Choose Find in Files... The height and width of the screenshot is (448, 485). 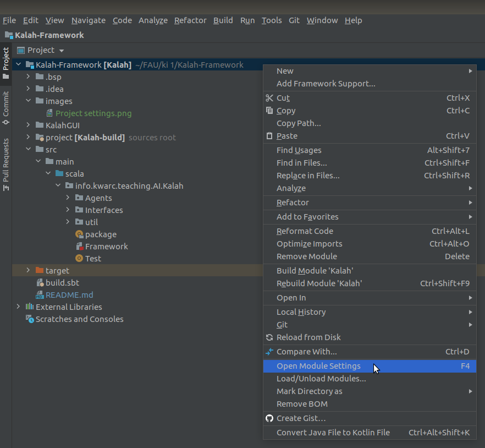tap(370, 163)
